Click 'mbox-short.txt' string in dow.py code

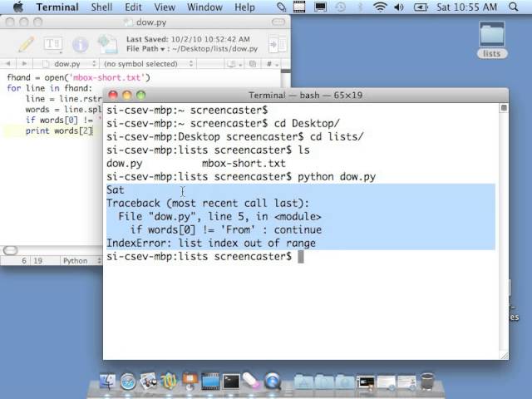[x=107, y=77]
